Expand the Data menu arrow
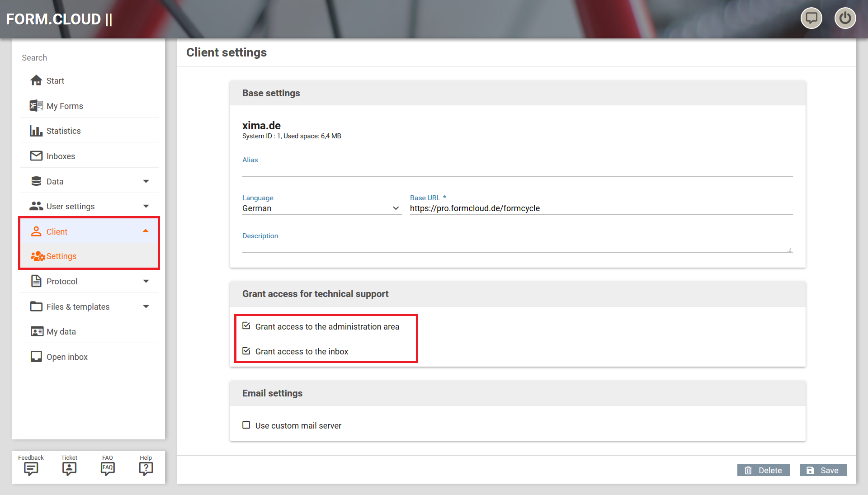The image size is (868, 495). [146, 181]
